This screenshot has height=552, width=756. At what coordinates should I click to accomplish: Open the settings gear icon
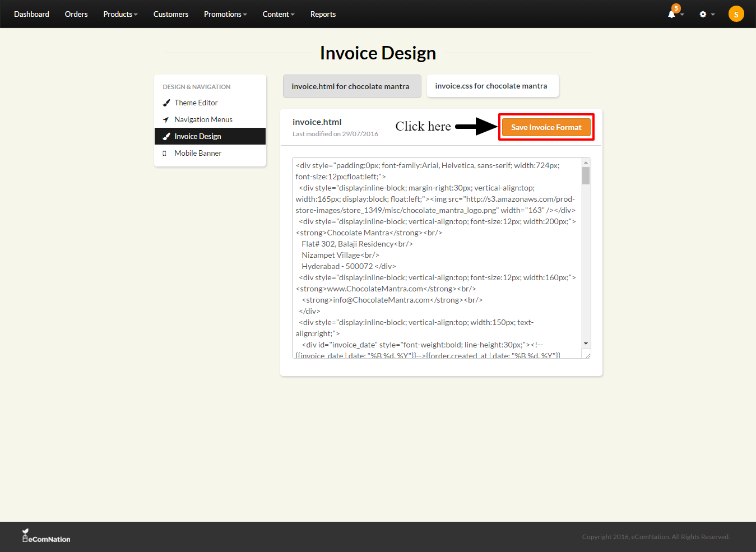(703, 14)
